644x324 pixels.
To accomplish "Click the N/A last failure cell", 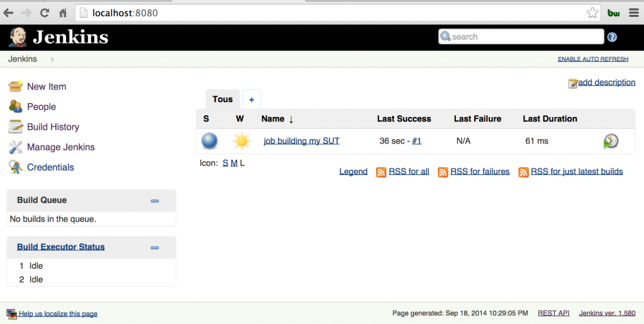I will [464, 141].
